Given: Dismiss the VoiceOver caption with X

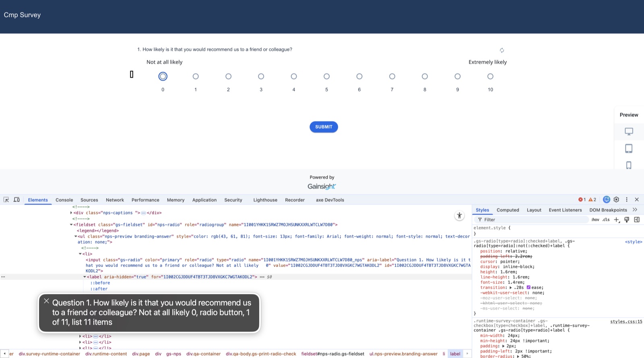Looking at the screenshot, I should click(x=46, y=301).
